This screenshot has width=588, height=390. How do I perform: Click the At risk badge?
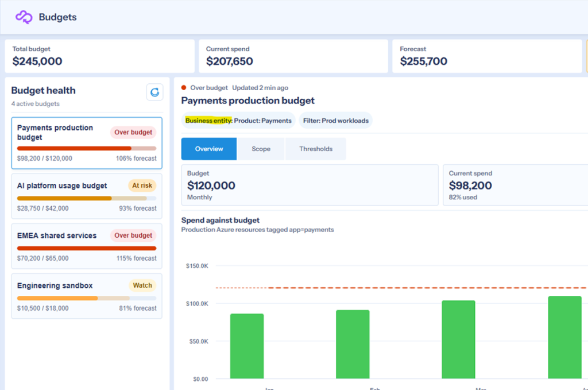pyautogui.click(x=142, y=186)
